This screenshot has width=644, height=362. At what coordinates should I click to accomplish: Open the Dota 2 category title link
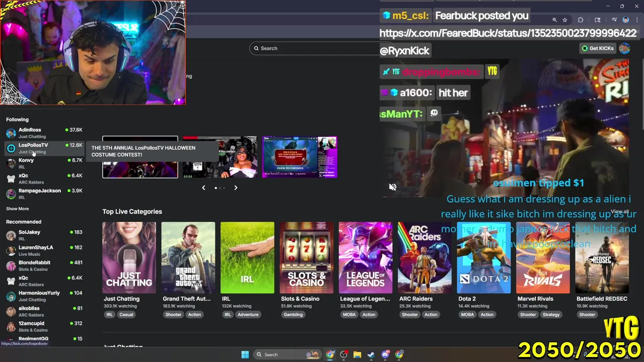point(467,299)
